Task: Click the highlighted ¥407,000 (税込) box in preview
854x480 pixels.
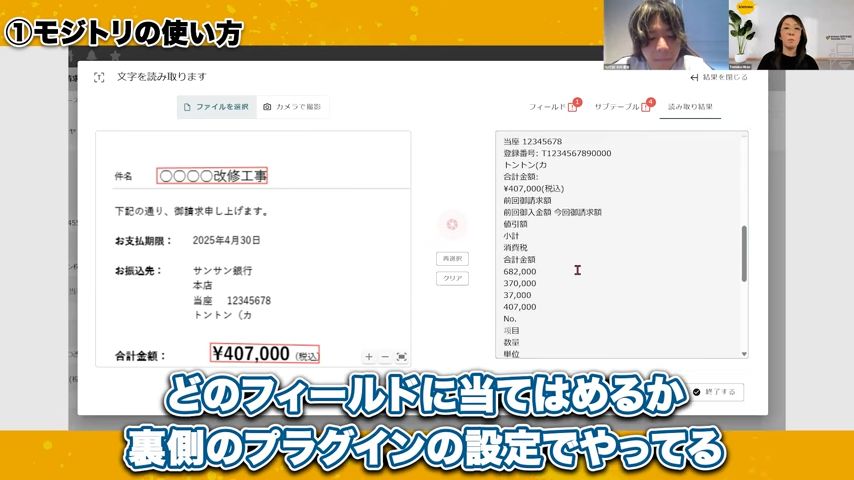Action: pos(265,354)
